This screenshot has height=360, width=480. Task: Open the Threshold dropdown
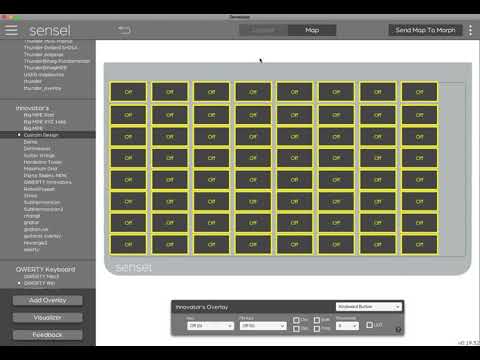(x=347, y=326)
